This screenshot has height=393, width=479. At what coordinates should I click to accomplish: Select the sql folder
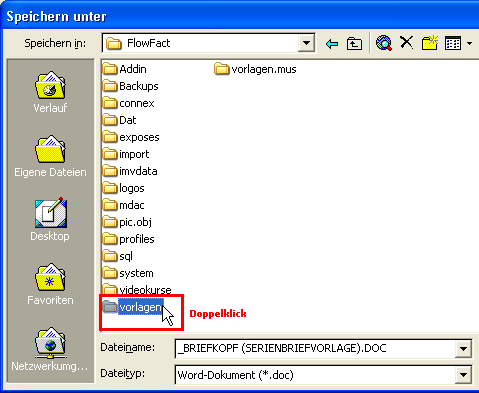(118, 256)
